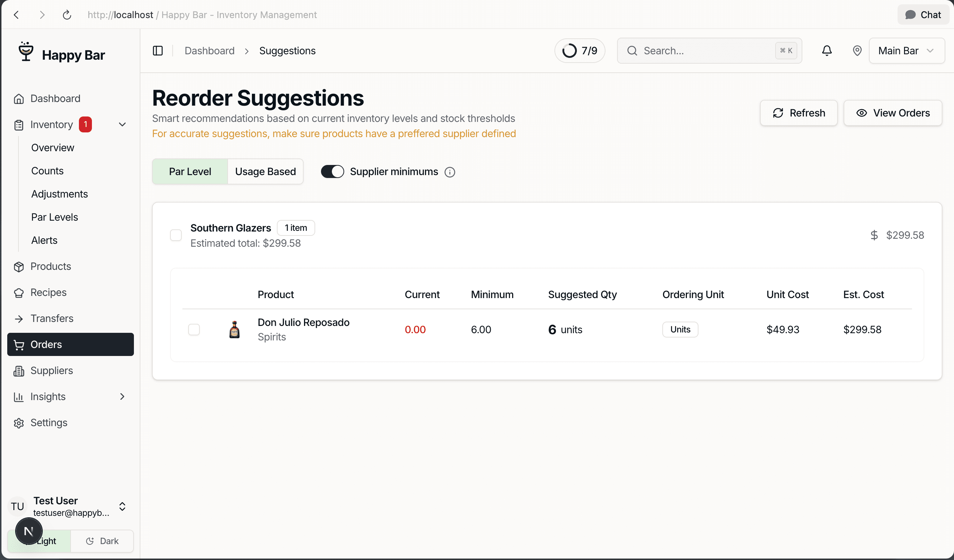This screenshot has width=954, height=560.
Task: Open the notifications bell
Action: pyautogui.click(x=826, y=51)
